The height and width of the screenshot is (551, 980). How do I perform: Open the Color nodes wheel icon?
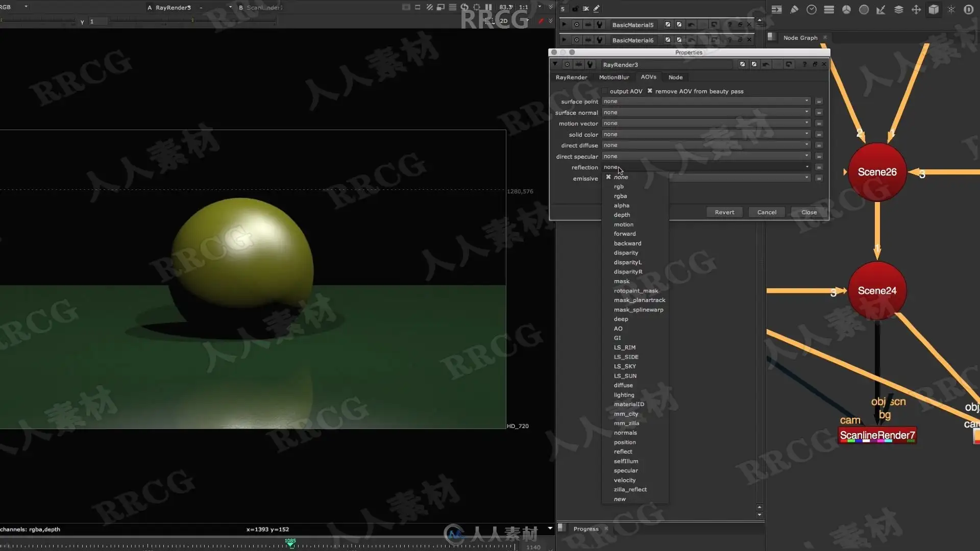(846, 9)
